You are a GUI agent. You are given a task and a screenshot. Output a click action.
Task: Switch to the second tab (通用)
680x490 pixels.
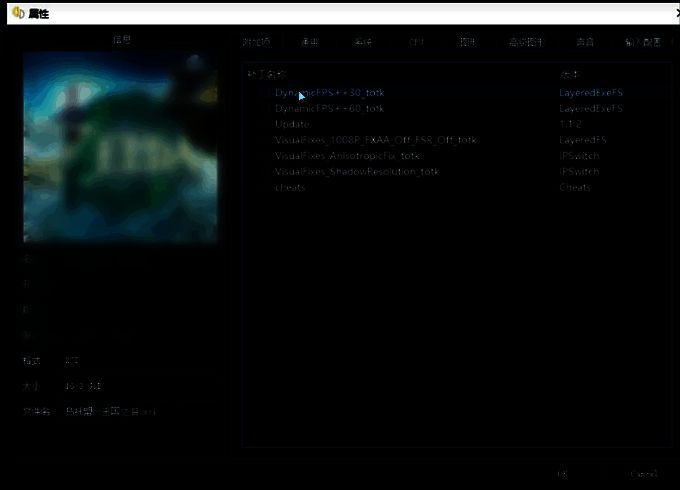(310, 42)
